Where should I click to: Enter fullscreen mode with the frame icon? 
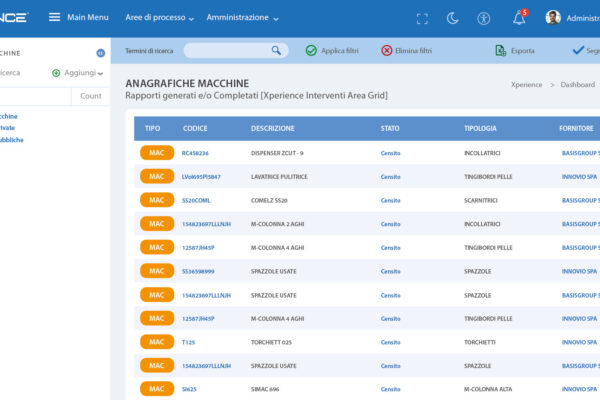(x=422, y=18)
